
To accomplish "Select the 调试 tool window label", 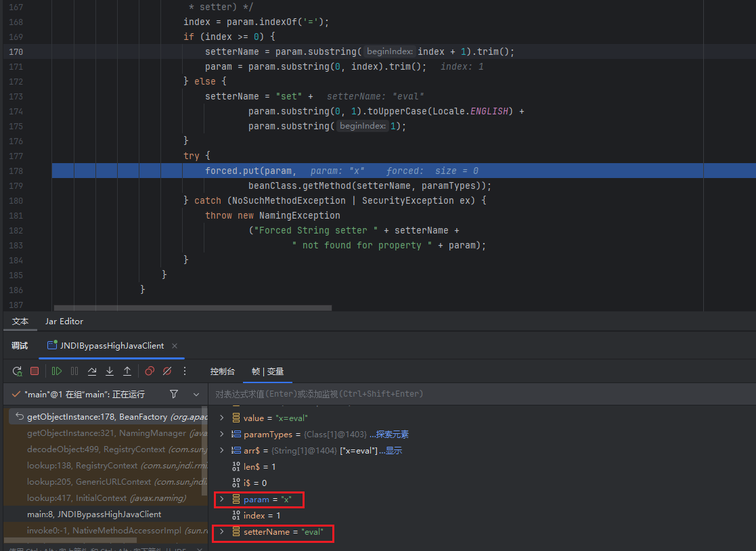I will click(20, 346).
